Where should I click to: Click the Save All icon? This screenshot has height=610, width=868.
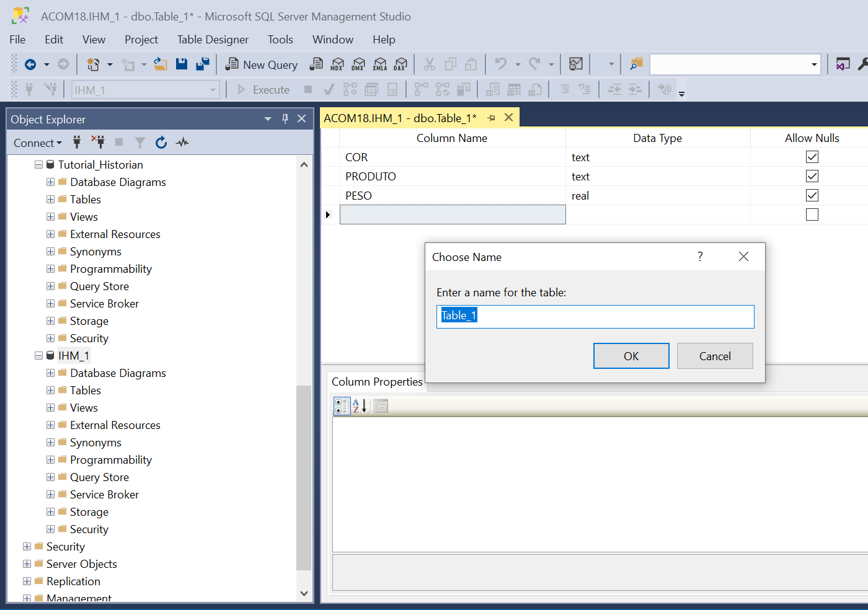pyautogui.click(x=203, y=64)
